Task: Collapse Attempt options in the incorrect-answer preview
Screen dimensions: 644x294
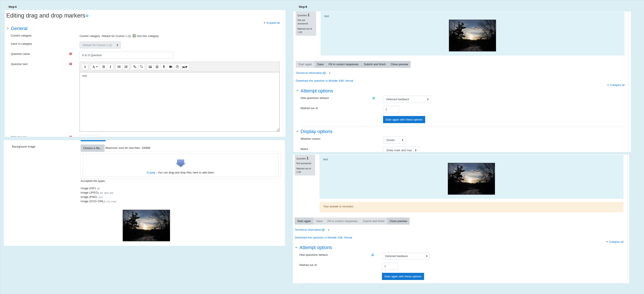Action: pos(296,248)
